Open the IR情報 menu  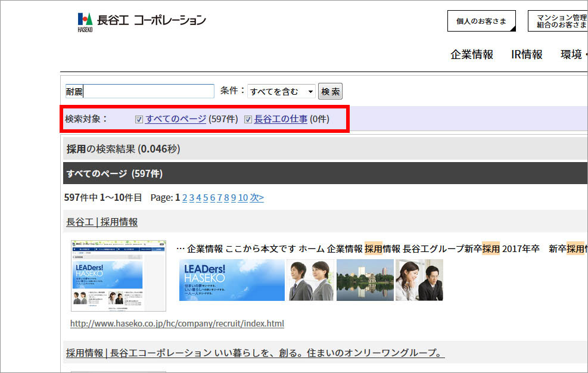click(x=527, y=54)
